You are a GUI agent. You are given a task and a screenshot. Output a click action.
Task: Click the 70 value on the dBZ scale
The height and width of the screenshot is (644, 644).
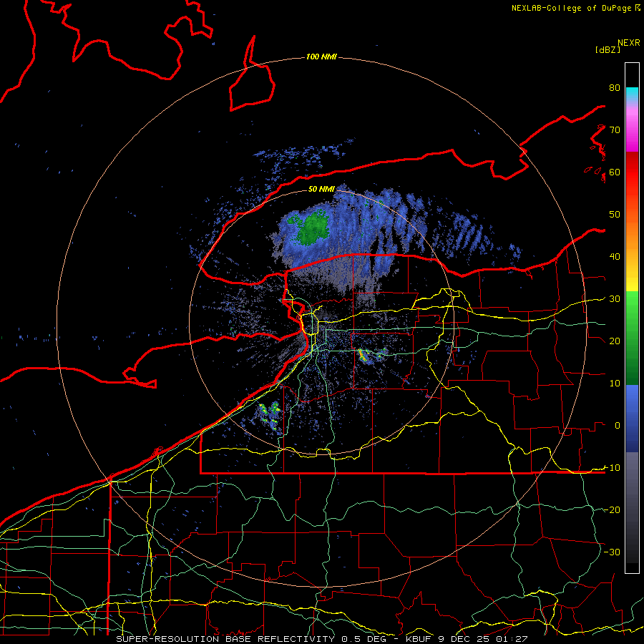pyautogui.click(x=615, y=130)
